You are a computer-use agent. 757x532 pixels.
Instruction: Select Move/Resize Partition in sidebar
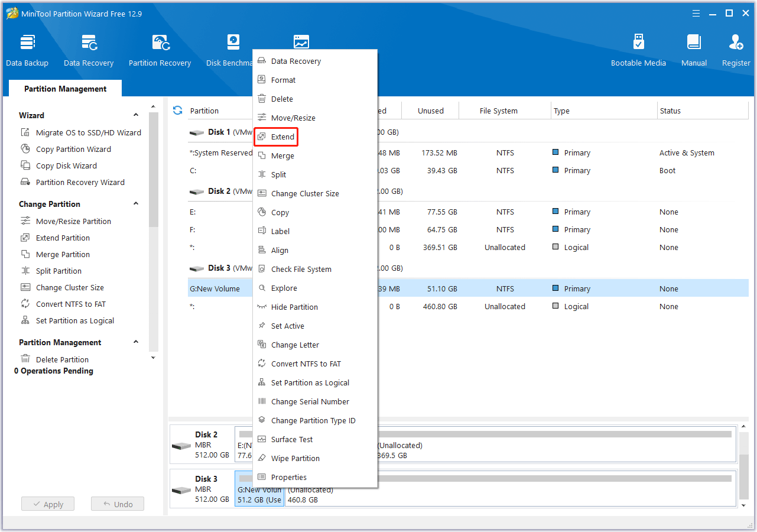(66, 221)
